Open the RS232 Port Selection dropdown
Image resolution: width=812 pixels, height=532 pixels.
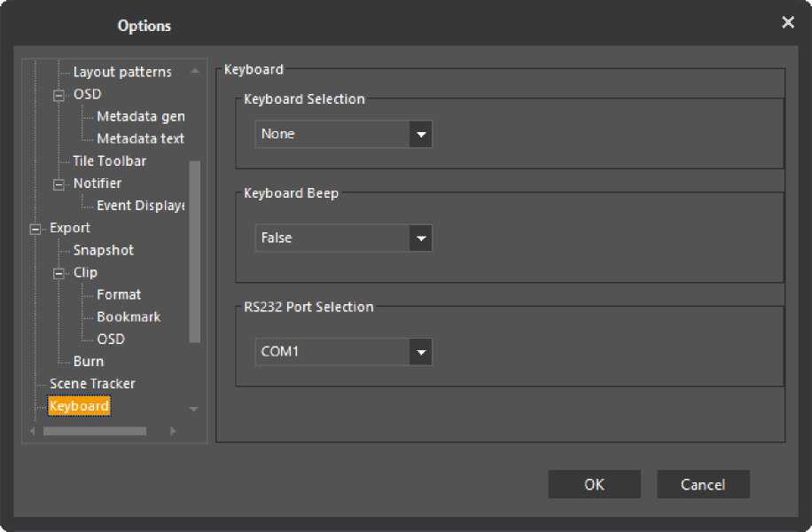click(420, 352)
